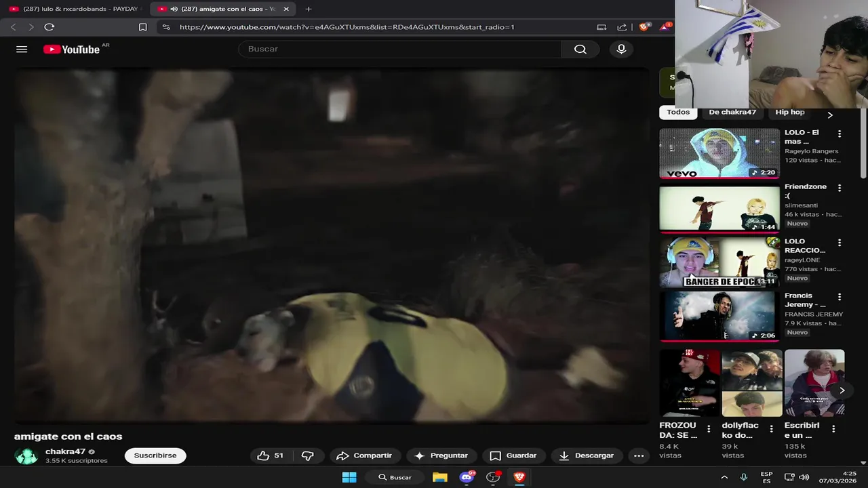Open 'LOLO - El mas' video thumbnail
The width and height of the screenshot is (868, 488).
click(x=719, y=153)
